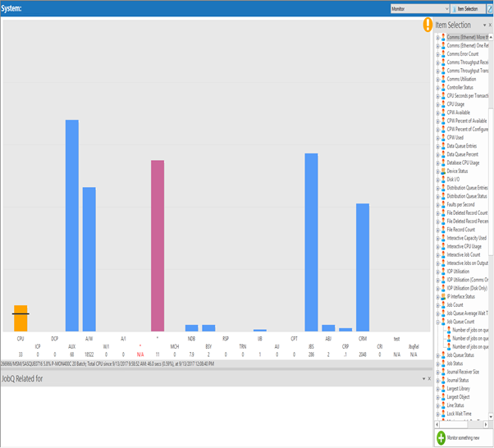
Task: Click the help icon beside Item Selection button
Action: pyautogui.click(x=490, y=9)
